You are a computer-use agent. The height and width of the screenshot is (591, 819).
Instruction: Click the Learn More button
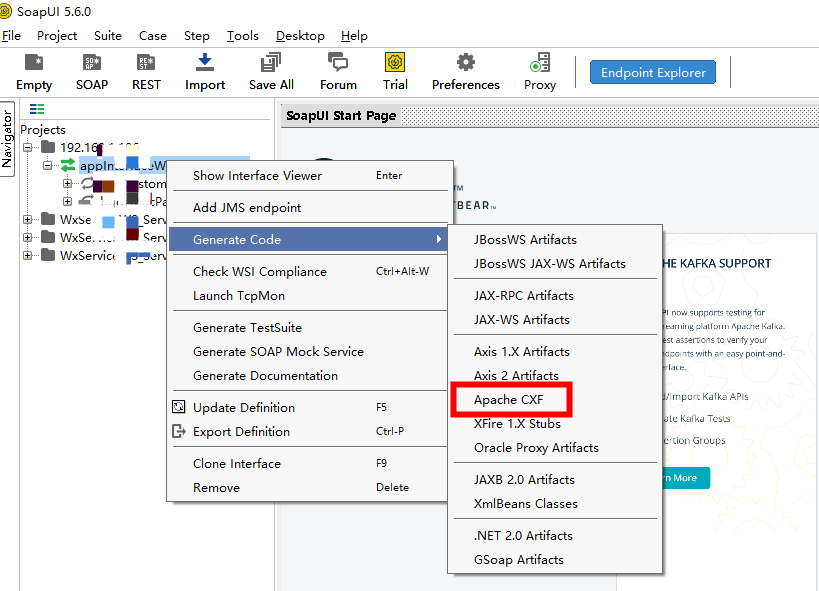click(x=686, y=478)
